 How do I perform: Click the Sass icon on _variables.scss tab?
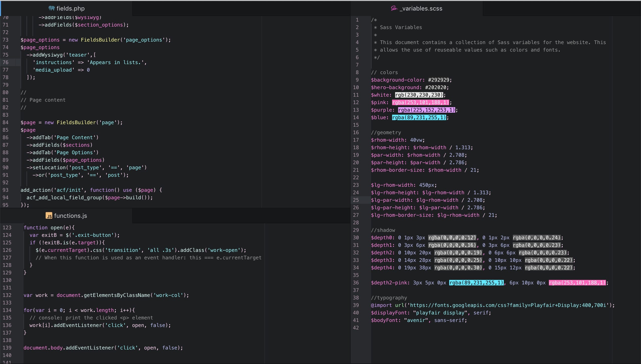tap(394, 8)
